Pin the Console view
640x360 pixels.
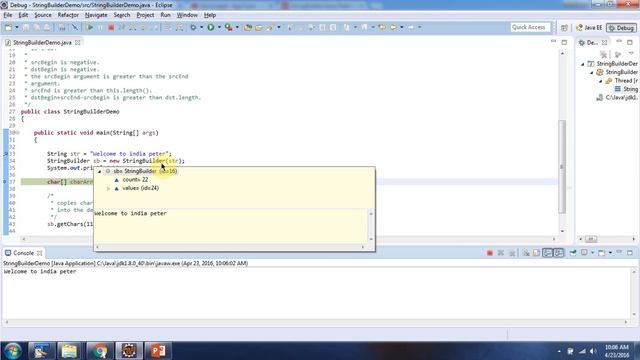(x=573, y=253)
